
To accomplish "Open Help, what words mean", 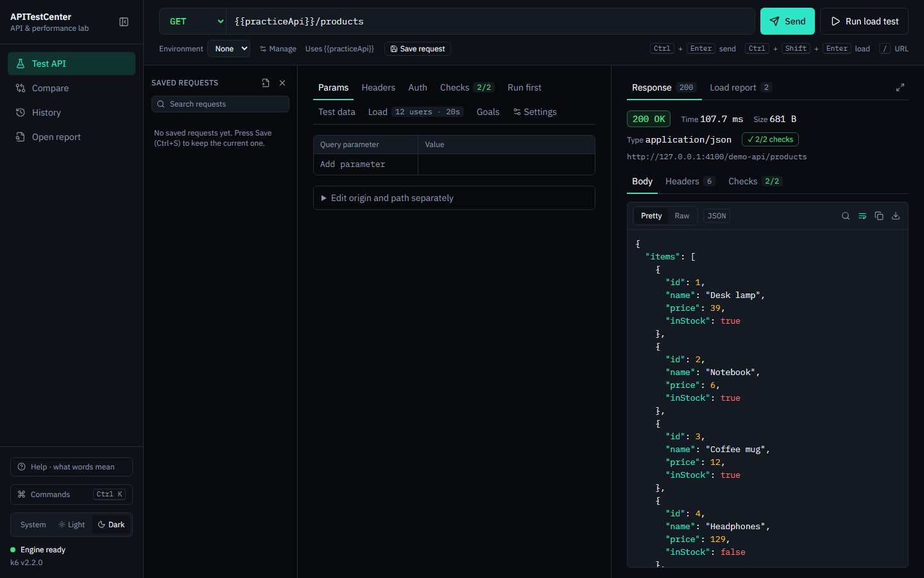I will point(71,467).
